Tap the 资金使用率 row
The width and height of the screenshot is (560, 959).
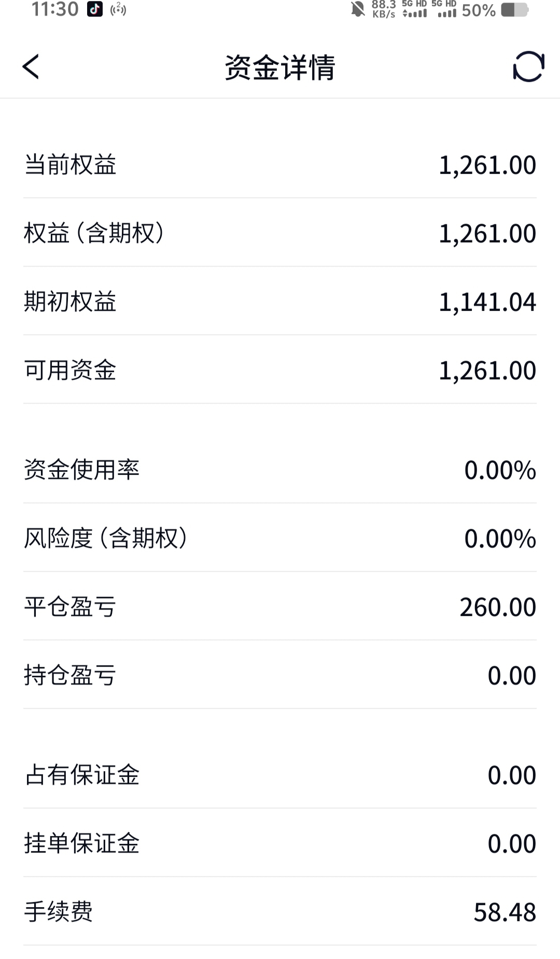click(280, 470)
